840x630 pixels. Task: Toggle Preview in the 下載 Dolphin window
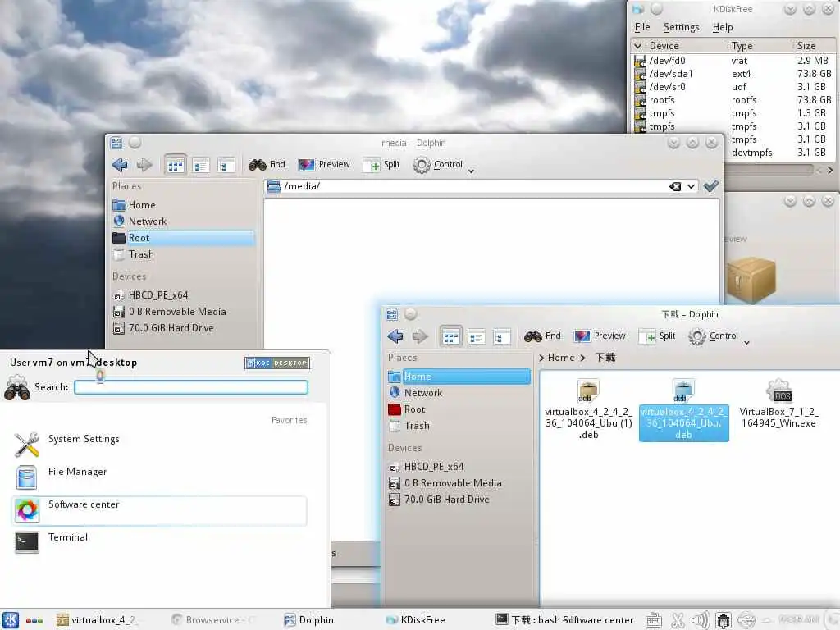pos(600,336)
